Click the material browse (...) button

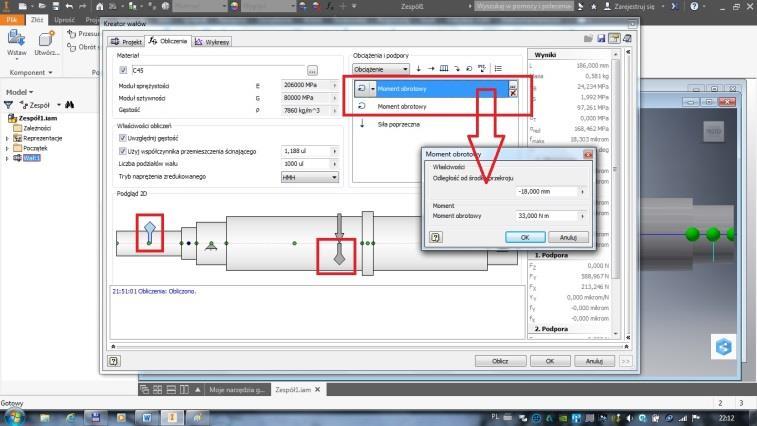pos(312,71)
